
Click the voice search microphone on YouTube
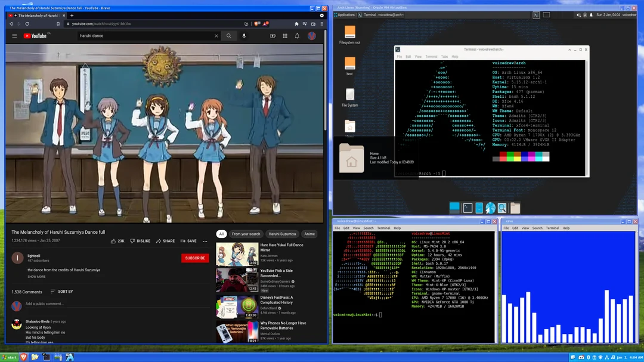(x=245, y=36)
